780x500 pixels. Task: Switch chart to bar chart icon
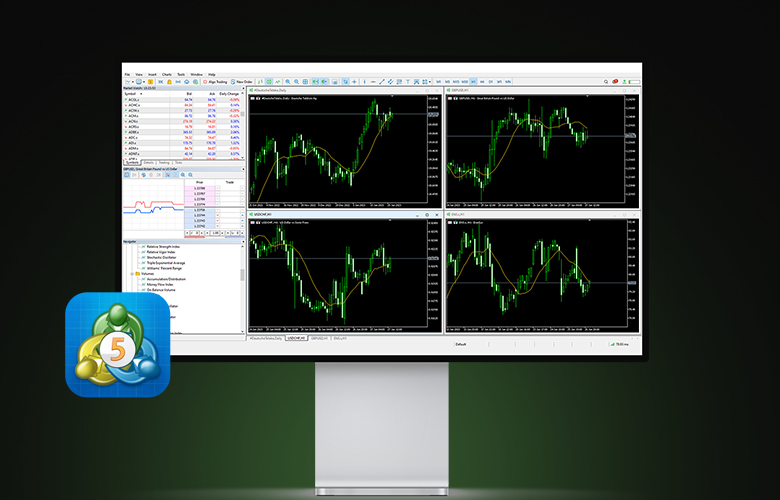(260, 82)
